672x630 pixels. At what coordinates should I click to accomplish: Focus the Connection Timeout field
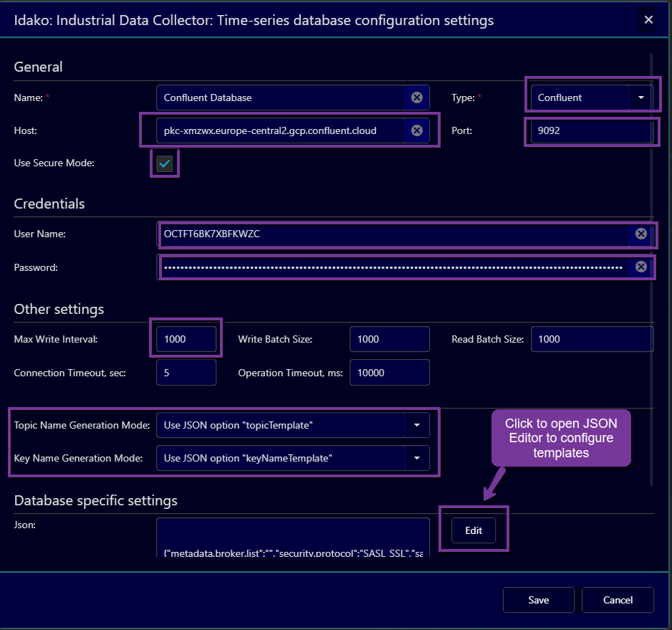point(186,373)
